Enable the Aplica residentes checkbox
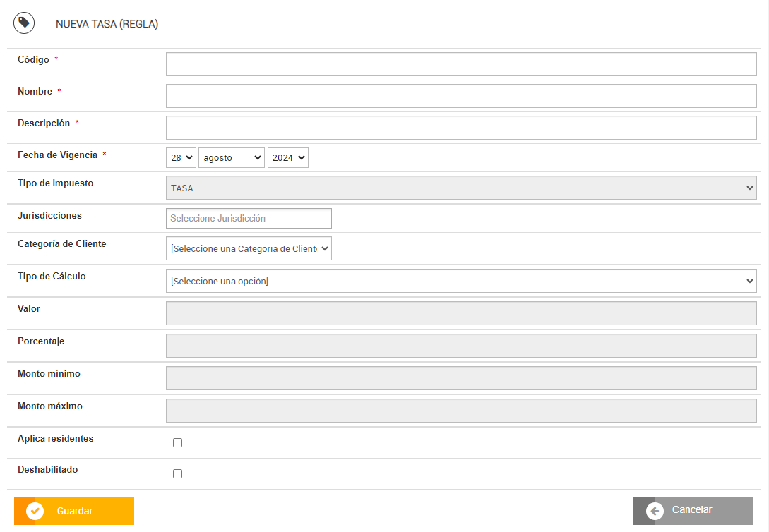This screenshot has height=532, width=769. pyautogui.click(x=177, y=443)
